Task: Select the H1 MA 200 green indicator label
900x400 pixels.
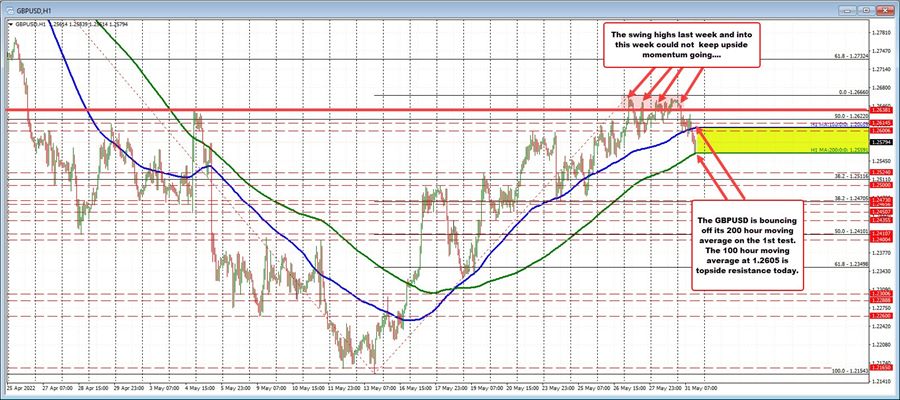Action: (839, 149)
